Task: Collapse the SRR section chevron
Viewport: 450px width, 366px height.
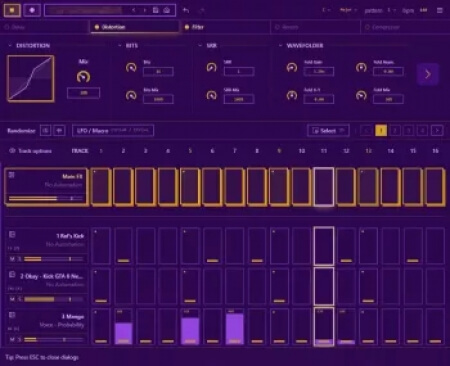Action: pyautogui.click(x=200, y=45)
